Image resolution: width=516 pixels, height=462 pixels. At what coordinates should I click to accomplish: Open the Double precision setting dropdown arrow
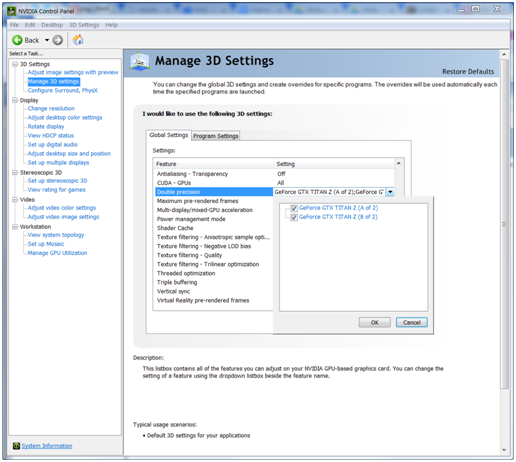[390, 192]
